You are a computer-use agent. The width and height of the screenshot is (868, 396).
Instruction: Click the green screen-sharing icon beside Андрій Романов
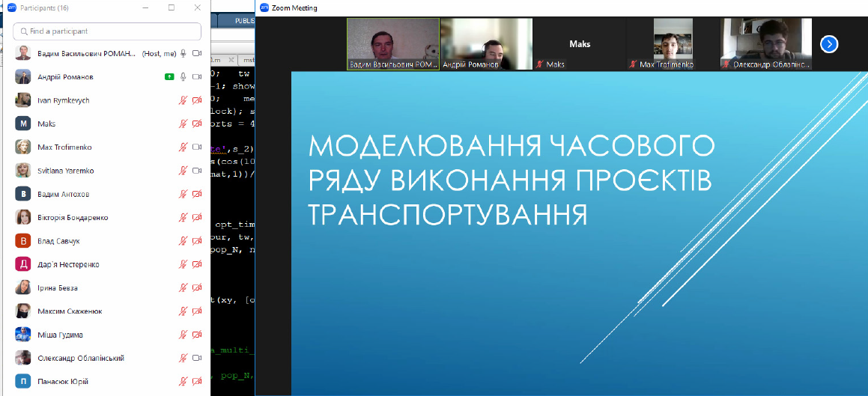(169, 77)
